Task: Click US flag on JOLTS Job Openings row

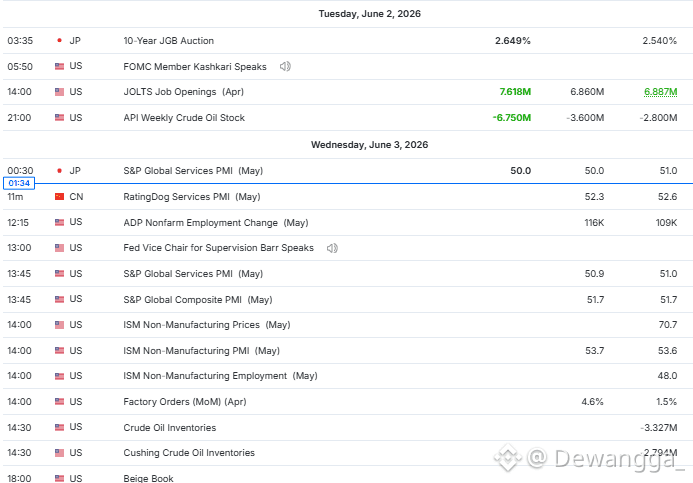Action: point(59,92)
